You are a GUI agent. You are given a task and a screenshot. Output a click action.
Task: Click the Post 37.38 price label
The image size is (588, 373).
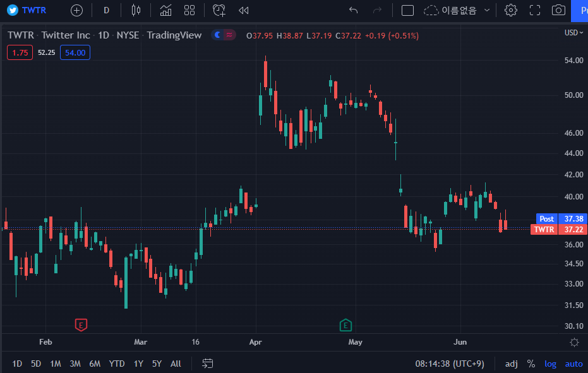coord(561,218)
